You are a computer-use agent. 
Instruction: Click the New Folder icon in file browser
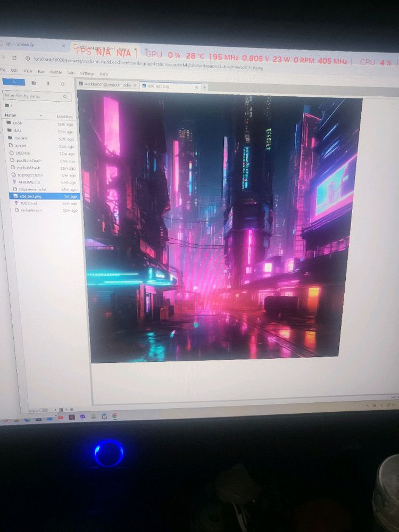34,83
